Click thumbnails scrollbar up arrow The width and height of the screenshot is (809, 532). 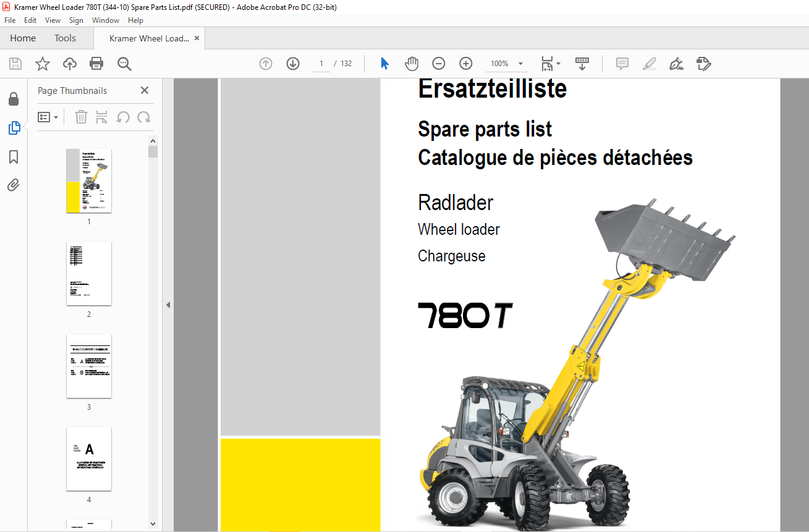[x=153, y=140]
